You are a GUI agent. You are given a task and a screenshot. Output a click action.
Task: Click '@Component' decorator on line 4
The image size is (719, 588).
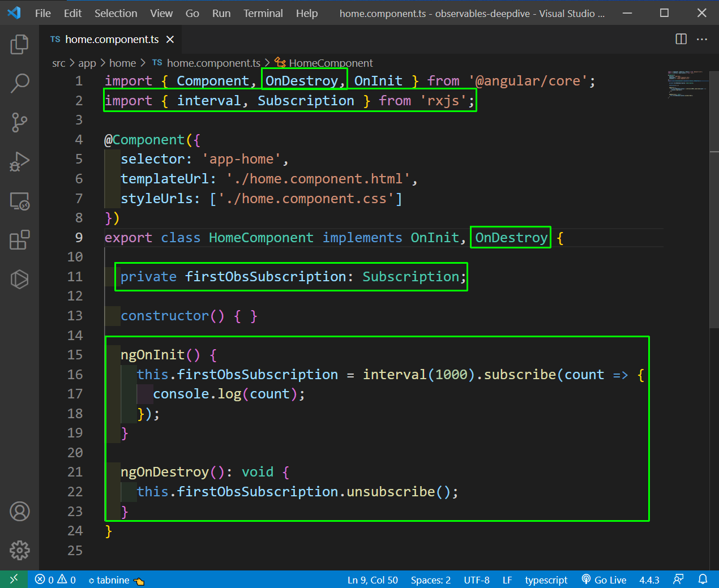tap(144, 140)
